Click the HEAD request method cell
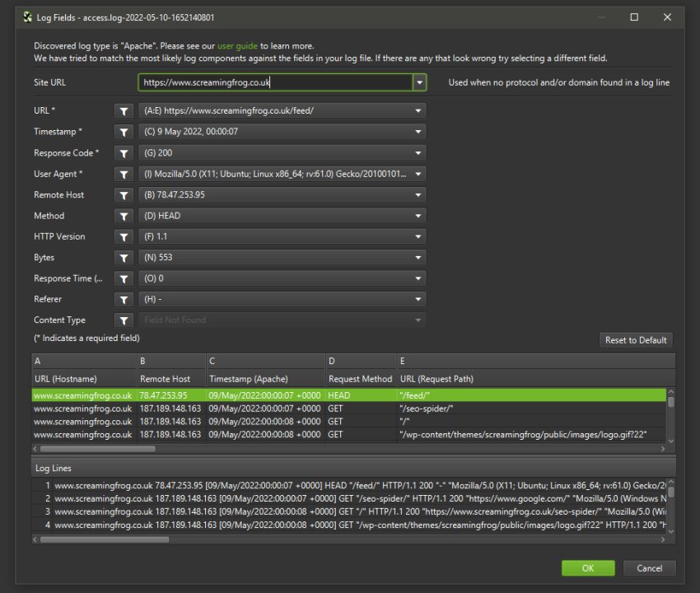Screen dimensions: 700x593 tap(362, 395)
